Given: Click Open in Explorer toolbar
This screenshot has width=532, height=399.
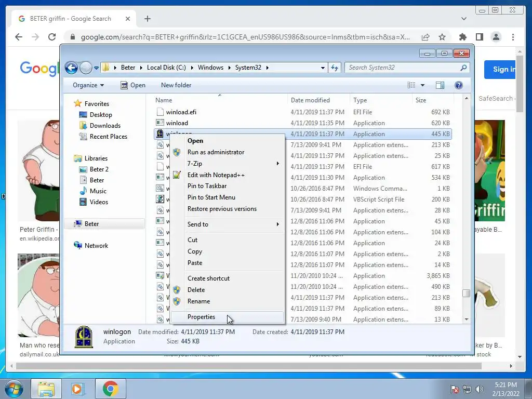Looking at the screenshot, I should [133, 85].
